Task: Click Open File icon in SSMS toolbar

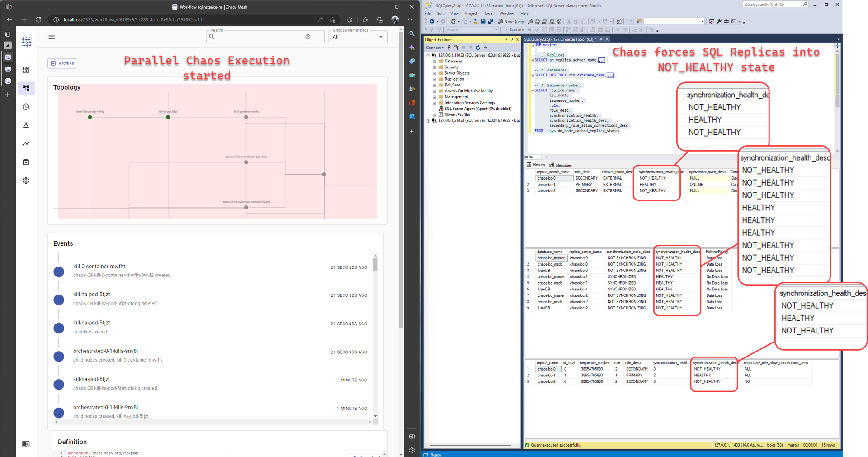Action: coord(476,21)
